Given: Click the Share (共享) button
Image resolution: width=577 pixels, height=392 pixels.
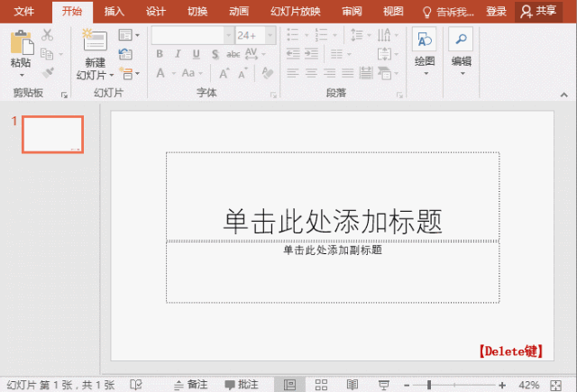Looking at the screenshot, I should (538, 12).
